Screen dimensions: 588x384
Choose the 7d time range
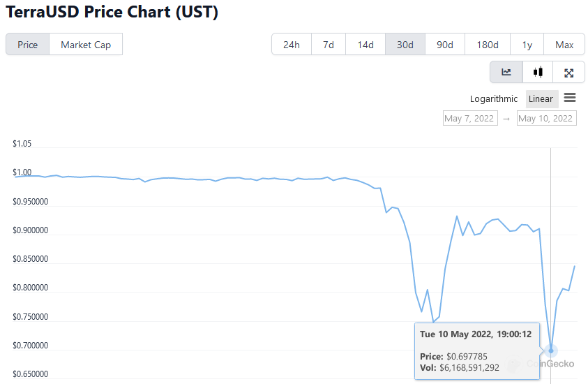pyautogui.click(x=329, y=45)
